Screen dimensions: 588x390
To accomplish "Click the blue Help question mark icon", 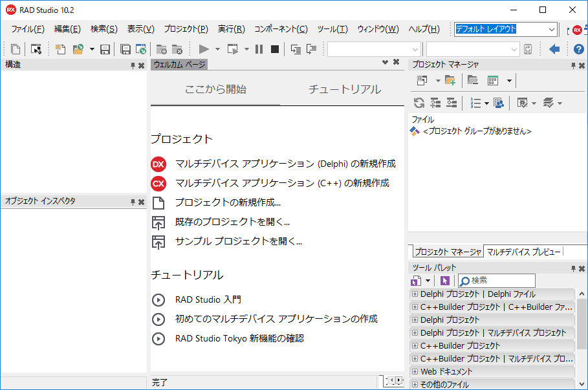I will pyautogui.click(x=579, y=49).
